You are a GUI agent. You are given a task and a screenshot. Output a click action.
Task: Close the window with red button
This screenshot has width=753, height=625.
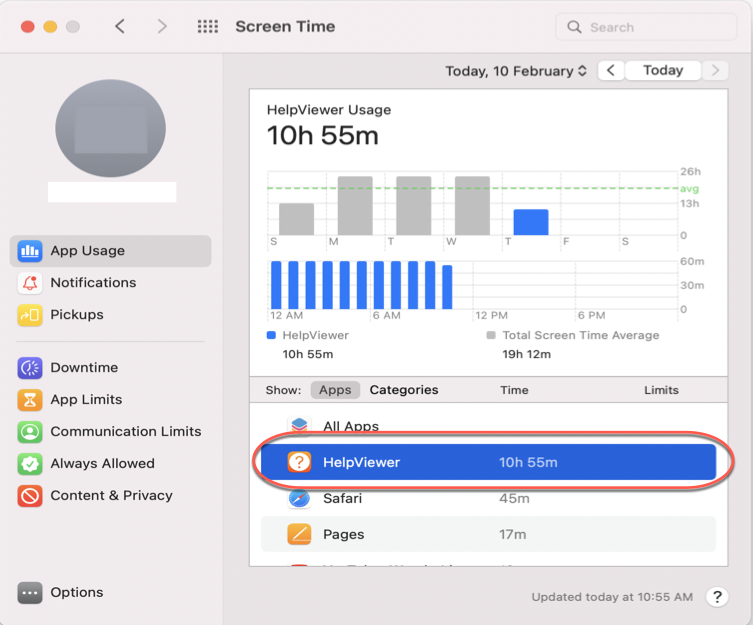(x=28, y=26)
